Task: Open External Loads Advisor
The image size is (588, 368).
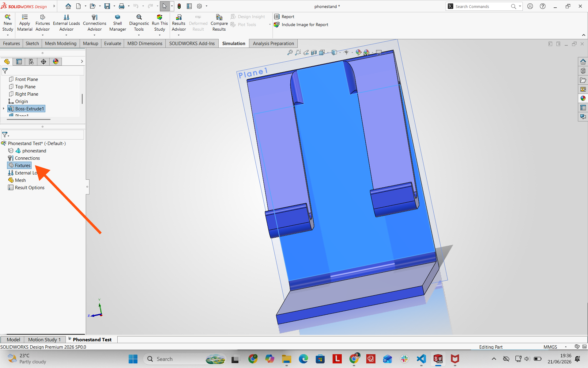Action: [66, 23]
